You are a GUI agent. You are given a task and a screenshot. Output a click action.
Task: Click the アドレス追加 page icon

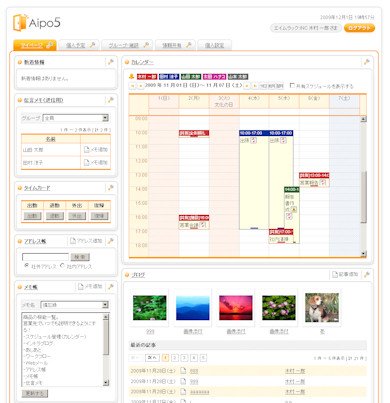pos(73,241)
